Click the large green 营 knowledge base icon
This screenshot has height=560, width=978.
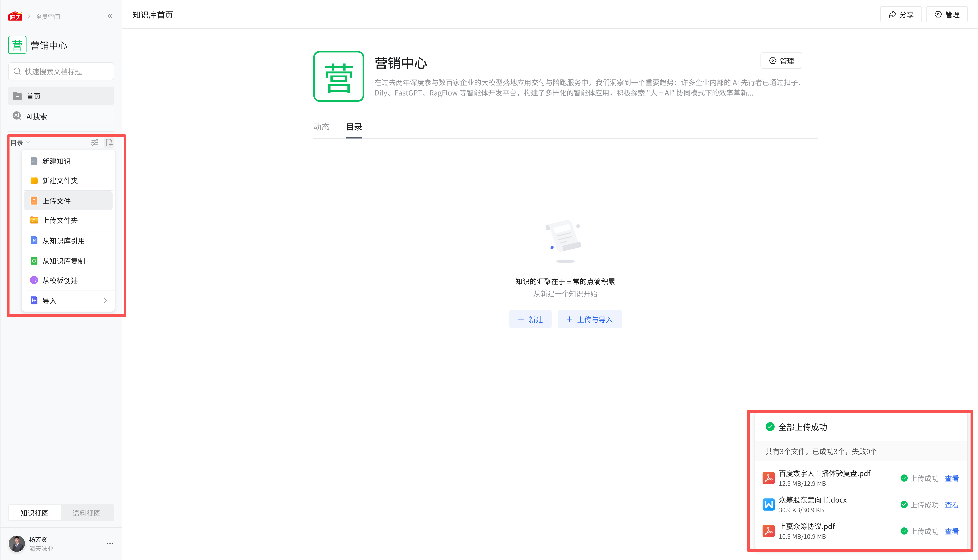(339, 77)
